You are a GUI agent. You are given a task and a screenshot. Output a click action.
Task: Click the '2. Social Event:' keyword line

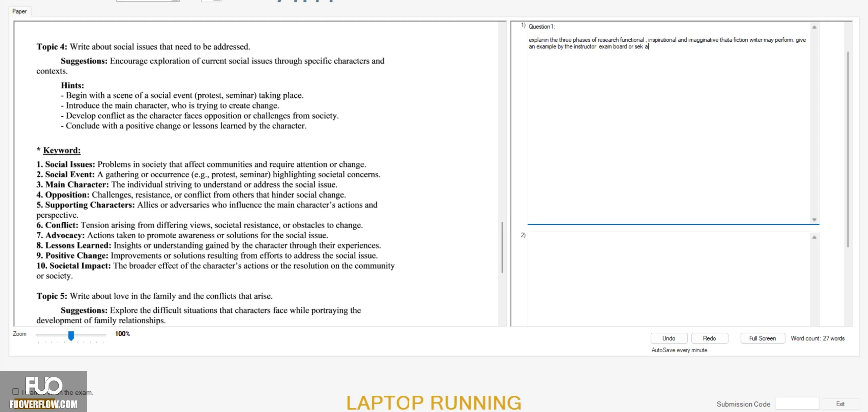[x=209, y=175]
